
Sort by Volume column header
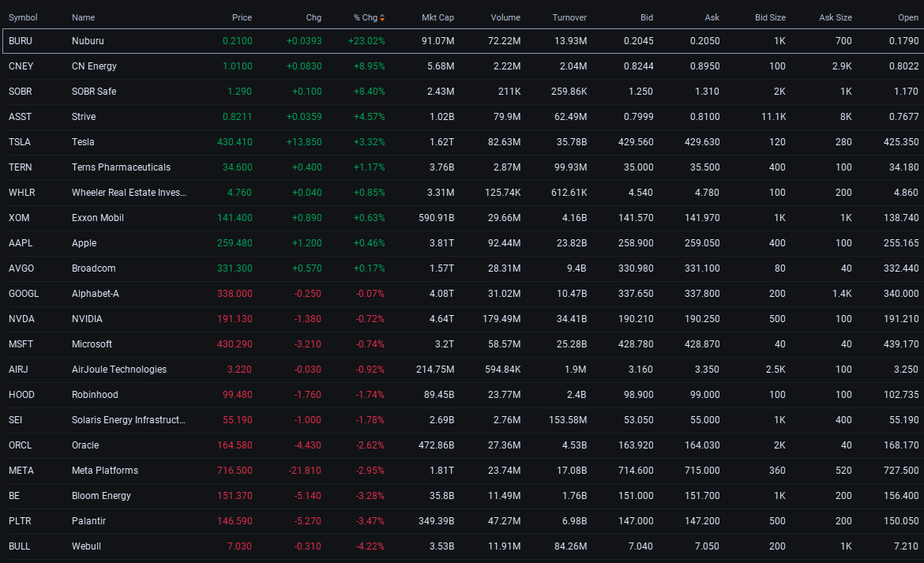pyautogui.click(x=505, y=17)
